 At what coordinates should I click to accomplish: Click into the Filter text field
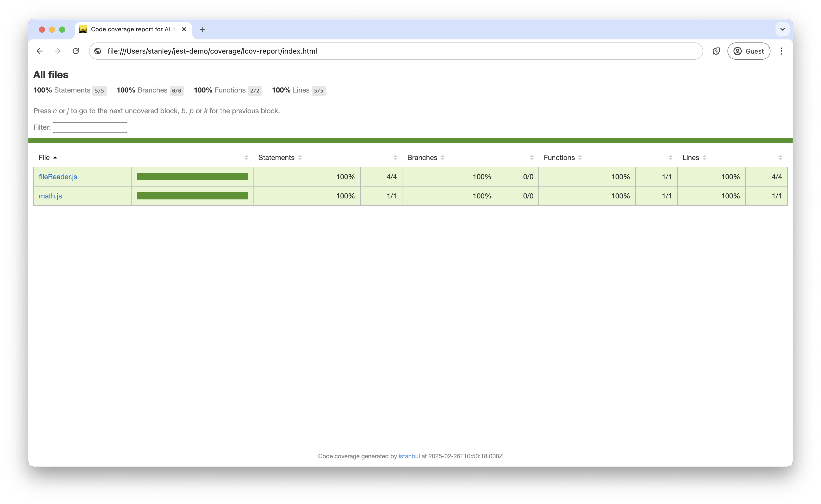(90, 127)
